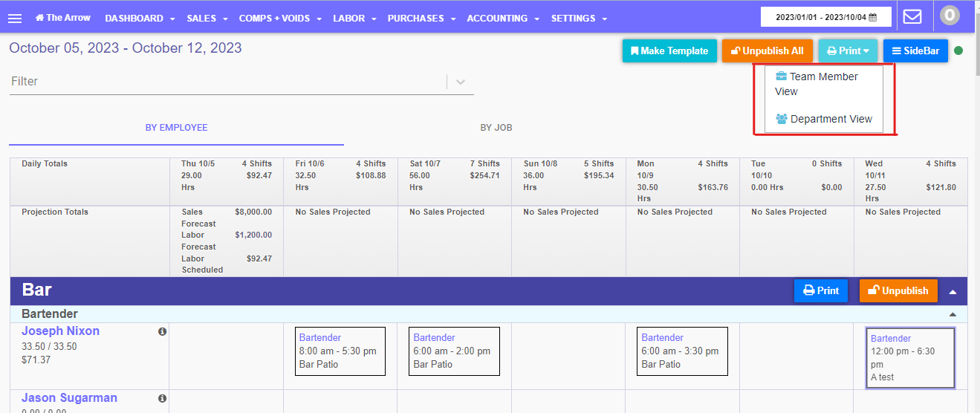This screenshot has height=413, width=980.
Task: Click the Make Template button
Action: 669,51
